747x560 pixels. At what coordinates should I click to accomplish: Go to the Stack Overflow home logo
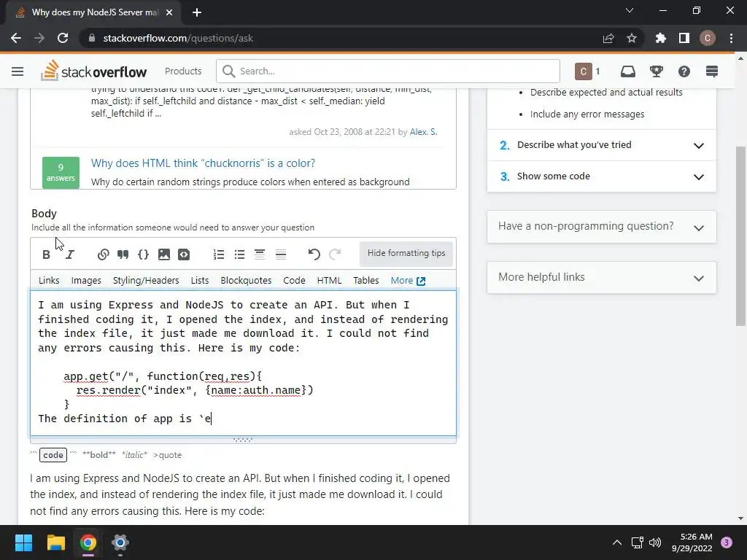(94, 71)
